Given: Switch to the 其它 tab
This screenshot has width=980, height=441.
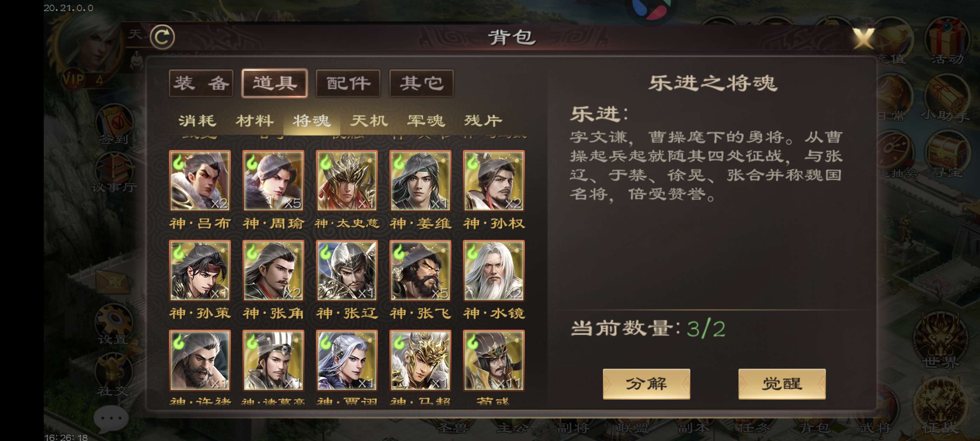Looking at the screenshot, I should coord(421,83).
